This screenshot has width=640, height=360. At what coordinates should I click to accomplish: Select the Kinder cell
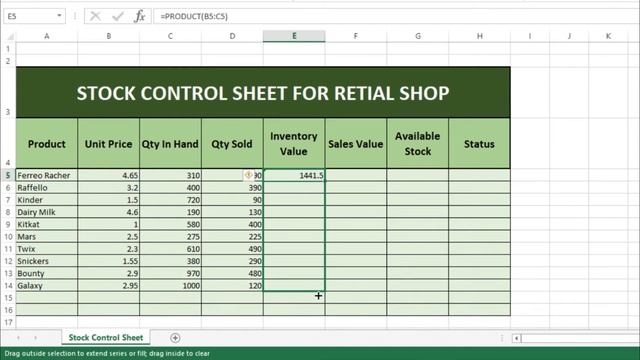47,200
